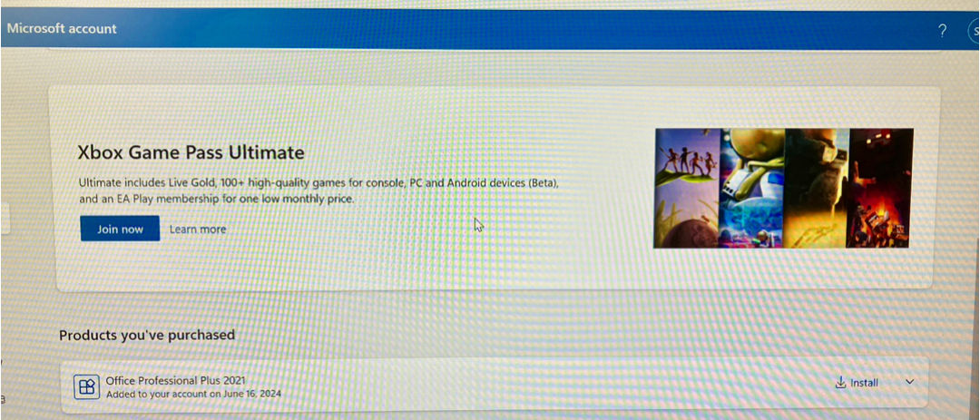Open the Learn more link

click(198, 230)
